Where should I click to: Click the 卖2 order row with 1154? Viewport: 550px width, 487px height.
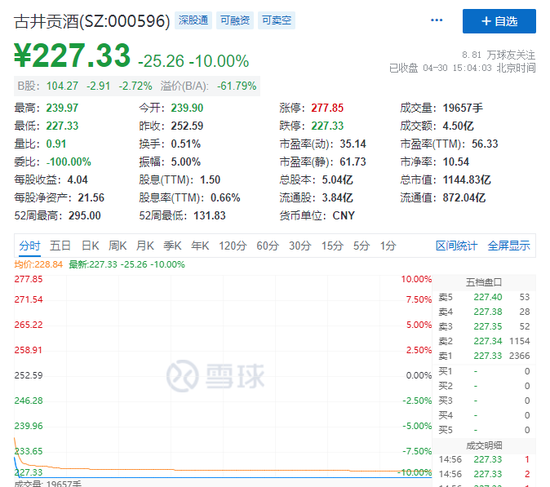point(484,341)
